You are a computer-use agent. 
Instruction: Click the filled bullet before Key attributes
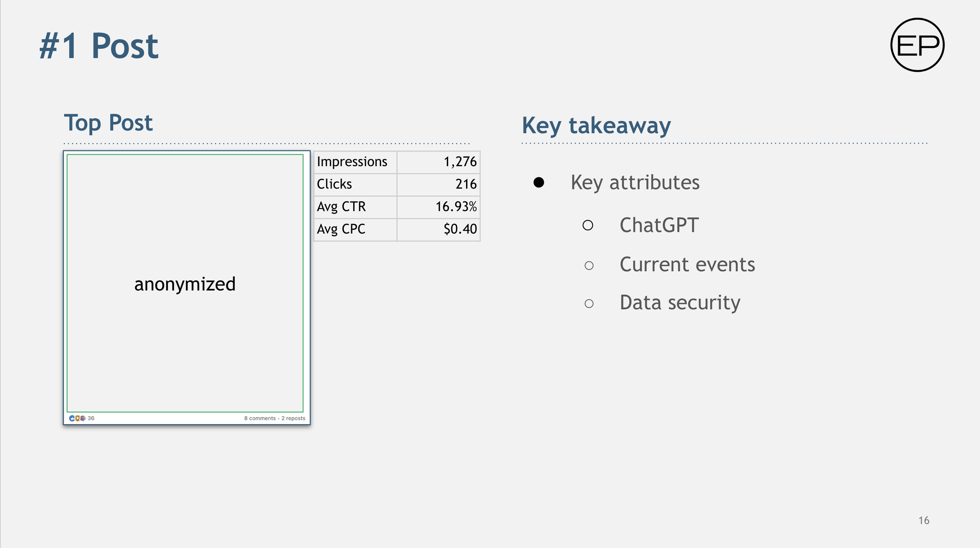coord(539,182)
